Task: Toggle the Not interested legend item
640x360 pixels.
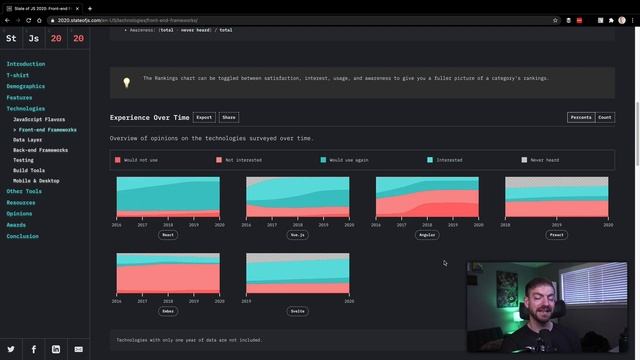Action: tap(239, 160)
